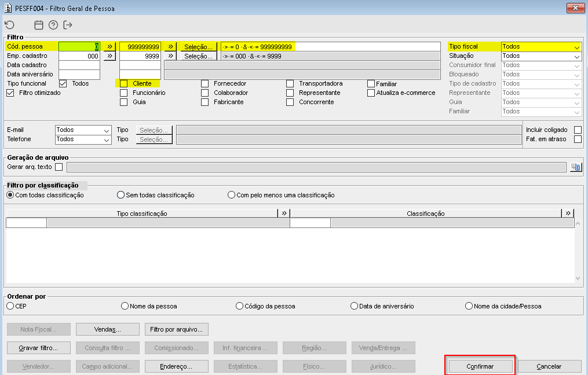Order by Data de aniversário

[x=354, y=306]
